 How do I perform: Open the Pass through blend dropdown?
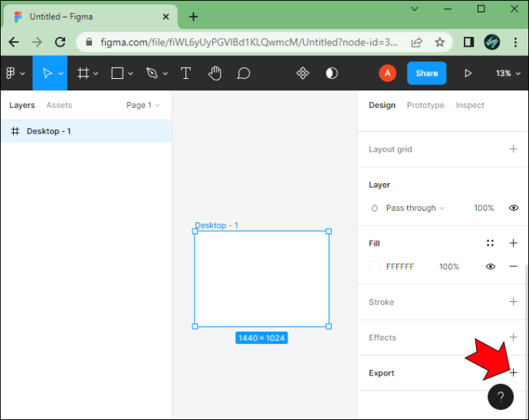[x=416, y=208]
